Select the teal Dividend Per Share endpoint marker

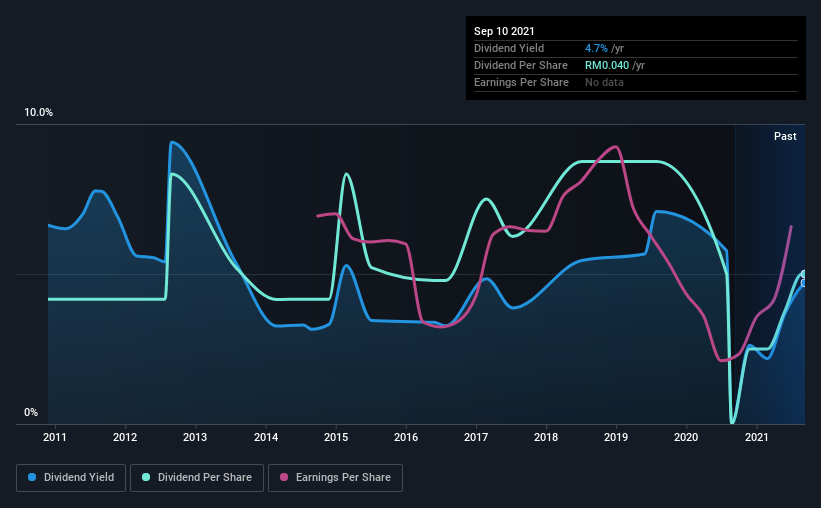coord(804,274)
